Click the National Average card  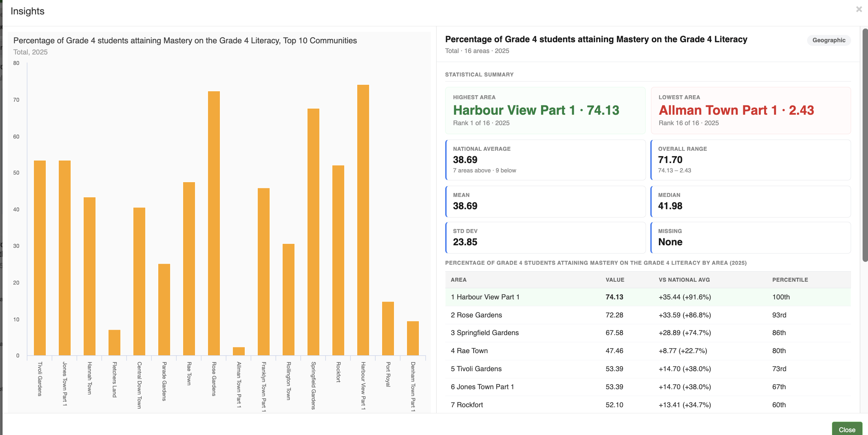coord(545,160)
